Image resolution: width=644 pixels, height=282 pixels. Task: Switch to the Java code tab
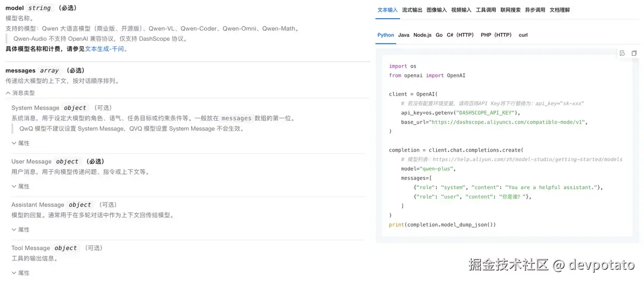[404, 35]
